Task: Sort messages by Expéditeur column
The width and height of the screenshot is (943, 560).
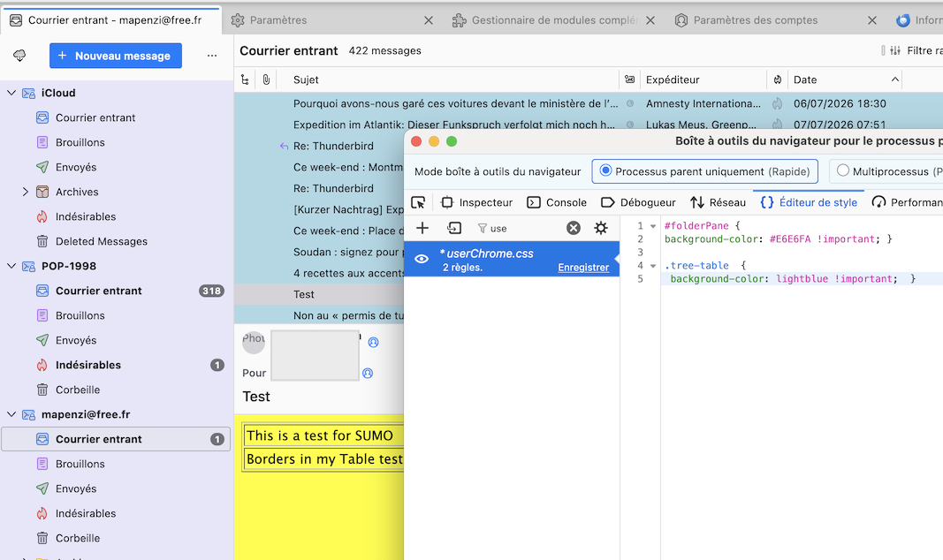Action: 703,79
